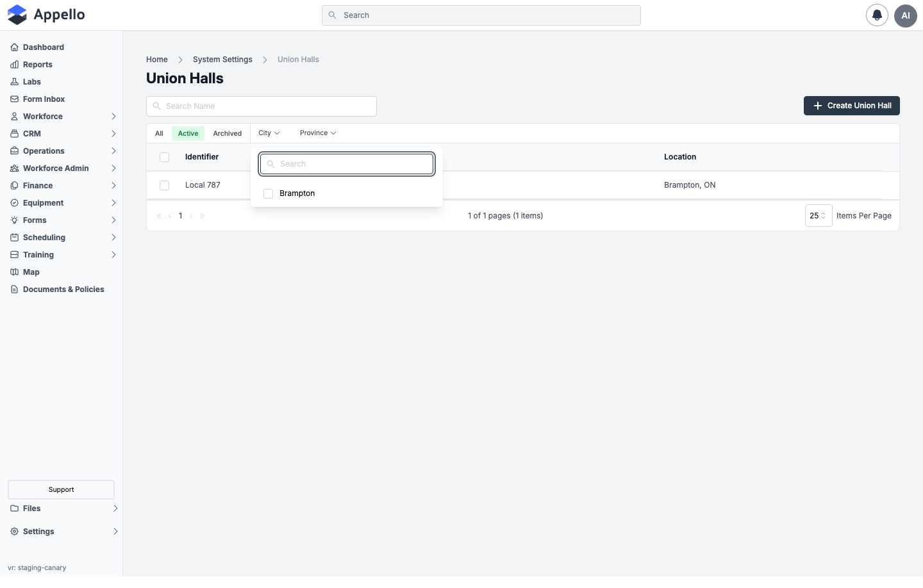Click the Dashboard home icon
This screenshot has width=923, height=588.
tap(14, 47)
